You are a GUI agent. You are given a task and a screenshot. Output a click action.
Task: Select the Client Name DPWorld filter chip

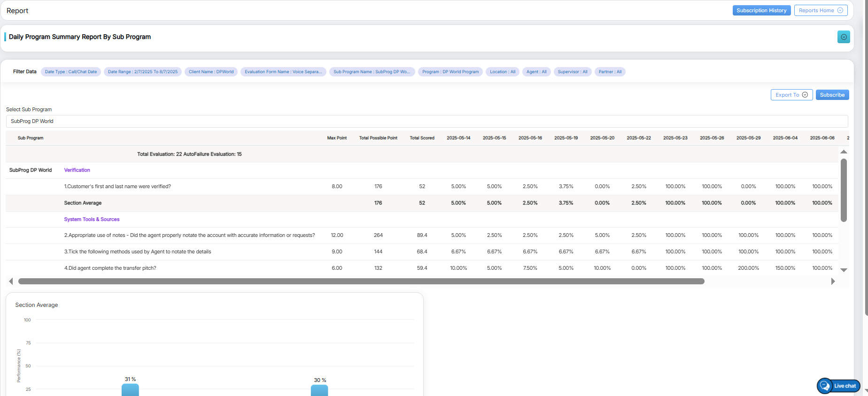pos(211,72)
